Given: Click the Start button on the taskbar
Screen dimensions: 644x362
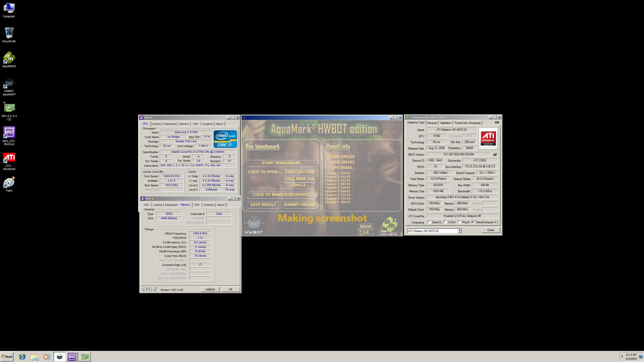Looking at the screenshot, I should pos(7,356).
